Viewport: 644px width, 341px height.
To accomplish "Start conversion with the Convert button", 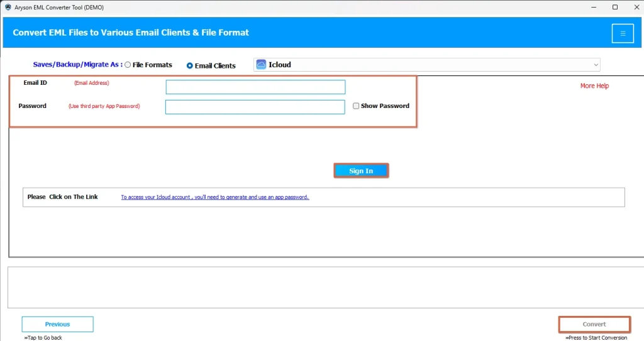I will [x=594, y=324].
